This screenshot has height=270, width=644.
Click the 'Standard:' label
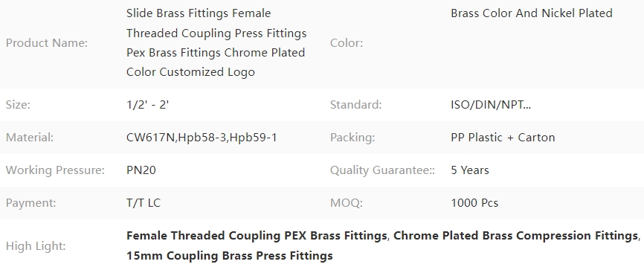coord(355,104)
